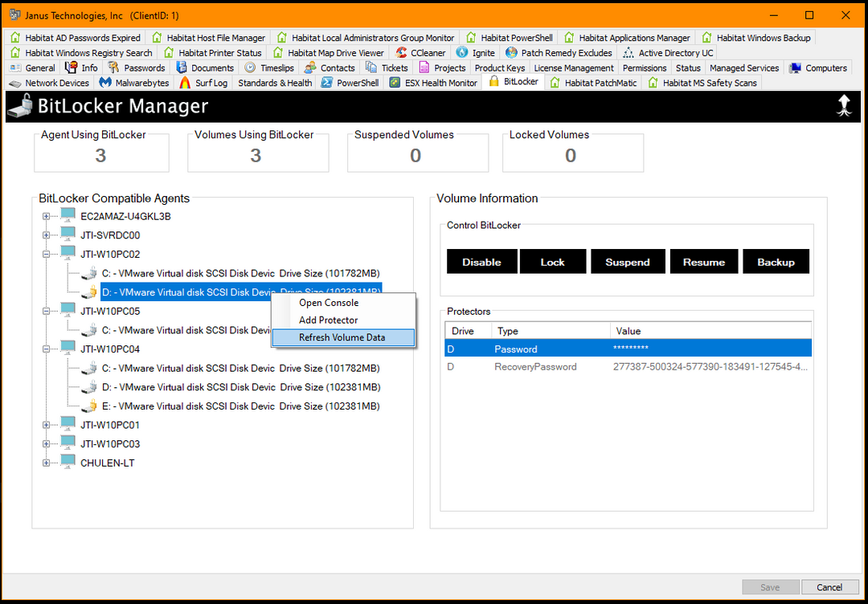Open the Malwarebytes tab icon

point(104,82)
